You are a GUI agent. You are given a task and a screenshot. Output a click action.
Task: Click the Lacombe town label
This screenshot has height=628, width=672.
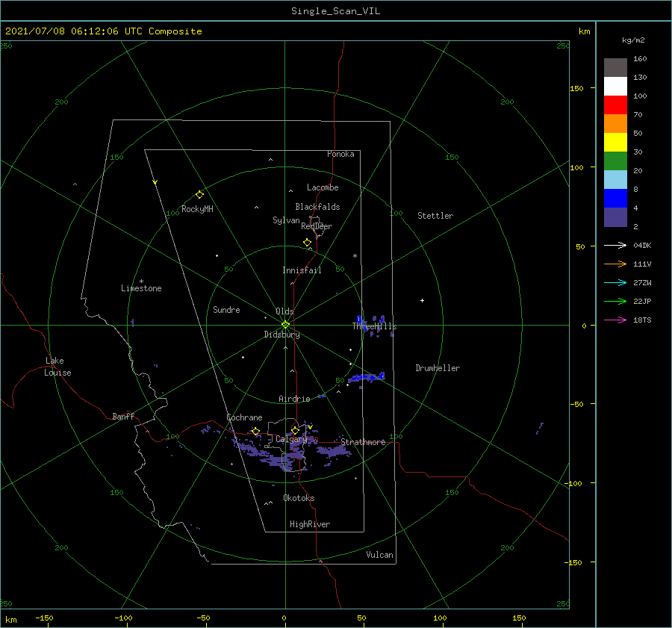pyautogui.click(x=323, y=187)
